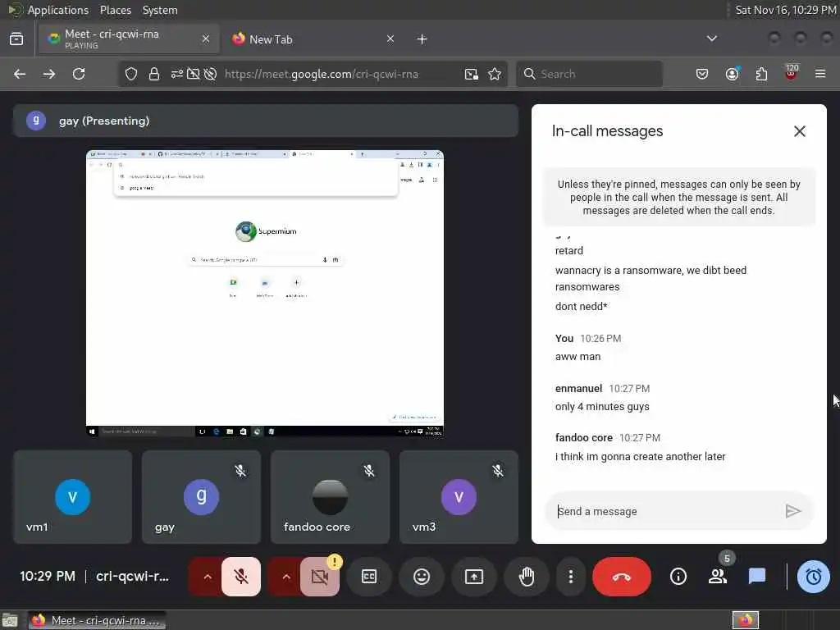Open the Applications menu
The image size is (840, 630).
pos(58,10)
